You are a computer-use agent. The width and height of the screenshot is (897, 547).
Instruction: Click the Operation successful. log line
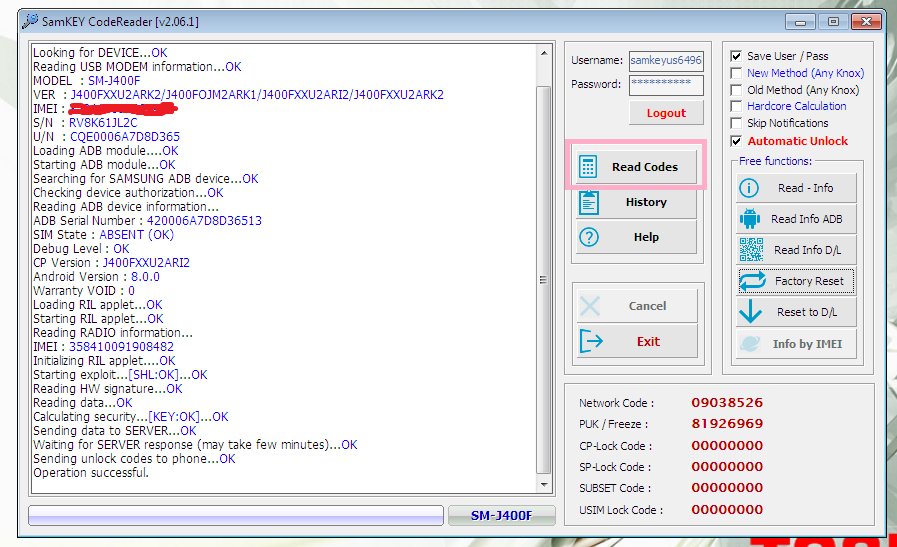91,473
